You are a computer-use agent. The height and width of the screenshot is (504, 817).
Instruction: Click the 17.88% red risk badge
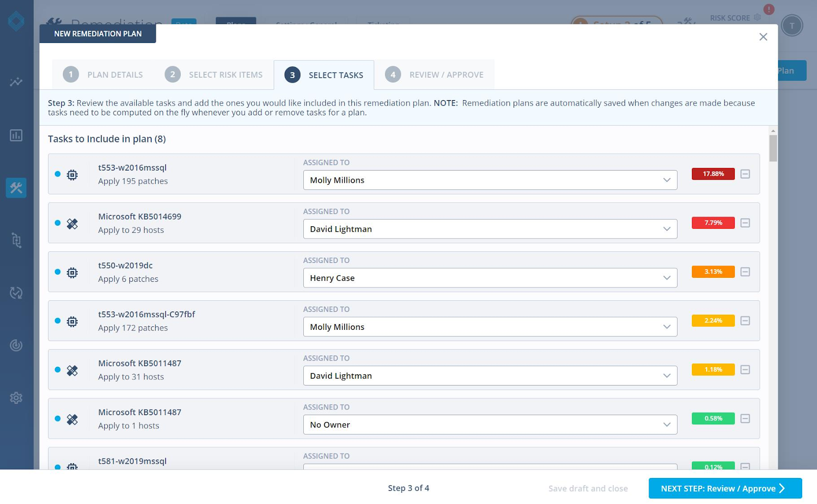(x=713, y=174)
